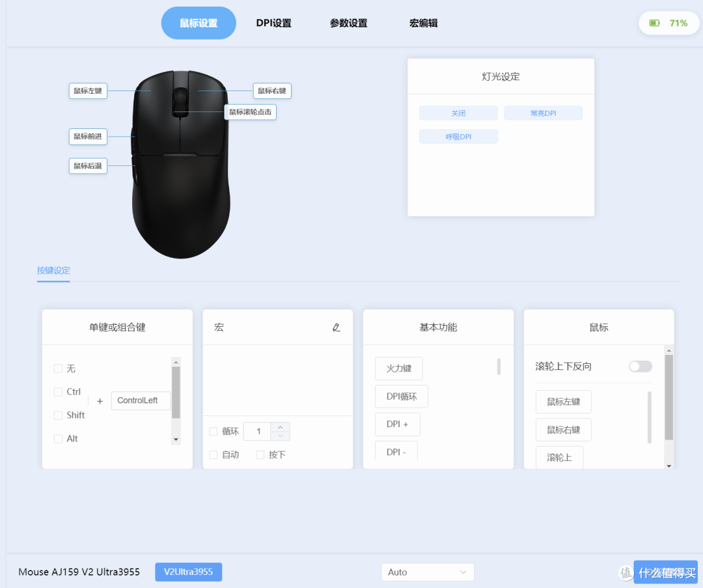The image size is (703, 588).
Task: Click the ControlLeft key input field
Action: click(141, 400)
